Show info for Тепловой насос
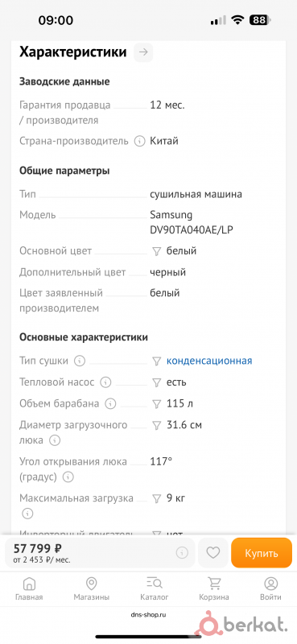297x644 pixels. pos(106,382)
